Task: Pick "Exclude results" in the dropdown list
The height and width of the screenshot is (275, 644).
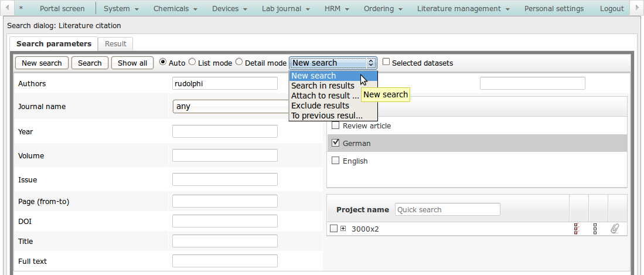Action: [320, 106]
